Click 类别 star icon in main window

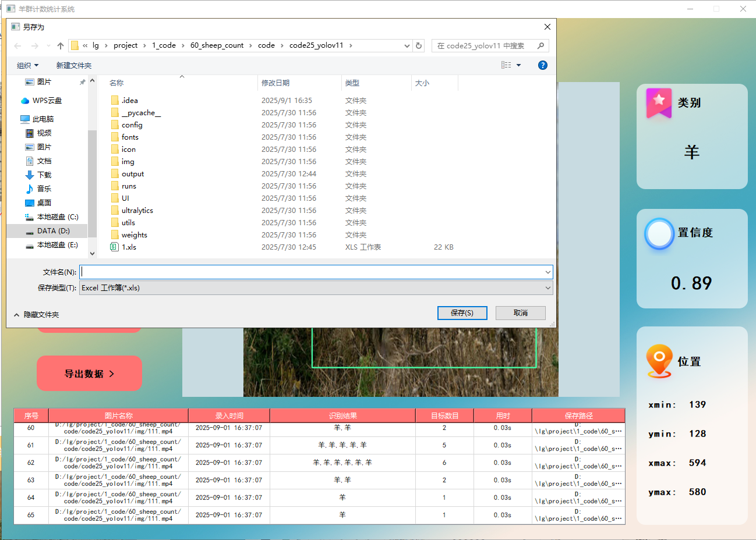[x=659, y=103]
